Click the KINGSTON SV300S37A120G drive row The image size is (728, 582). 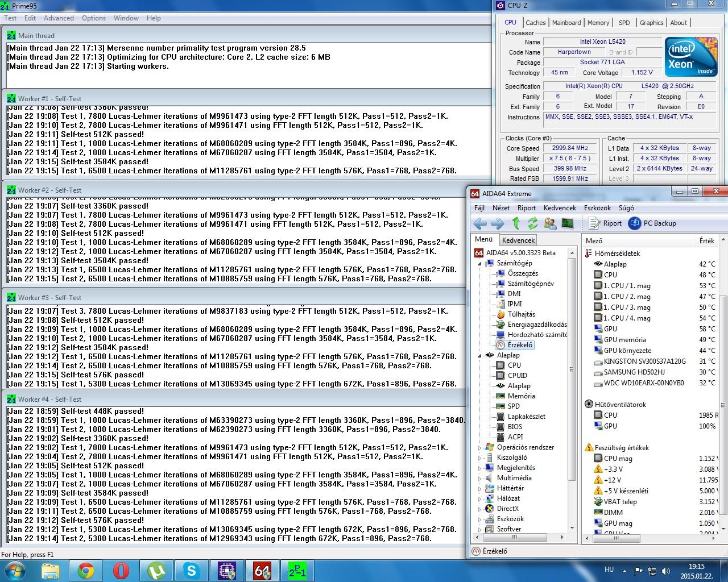[x=654, y=361]
